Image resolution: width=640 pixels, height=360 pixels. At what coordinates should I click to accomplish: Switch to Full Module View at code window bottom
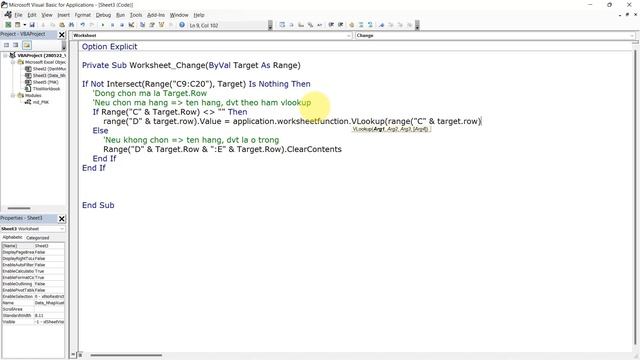(80, 355)
